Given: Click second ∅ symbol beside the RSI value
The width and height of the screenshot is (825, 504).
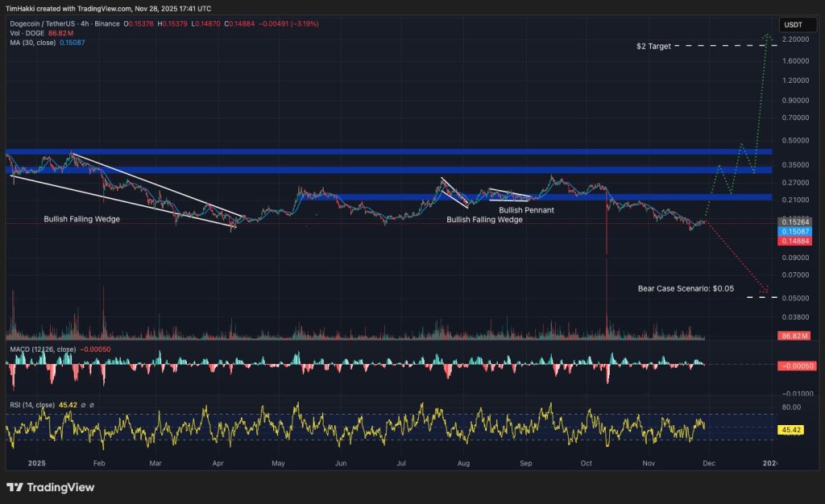Looking at the screenshot, I should (92, 405).
